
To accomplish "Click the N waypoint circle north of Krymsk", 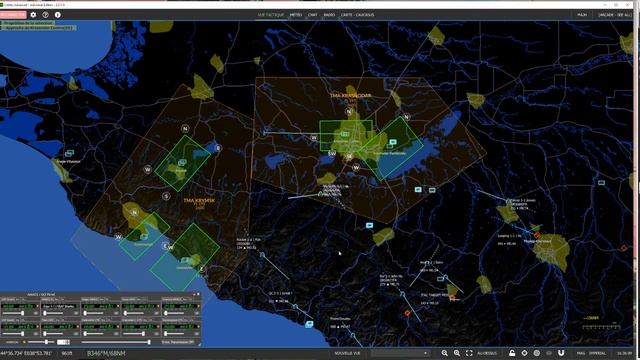I will pyautogui.click(x=185, y=129).
